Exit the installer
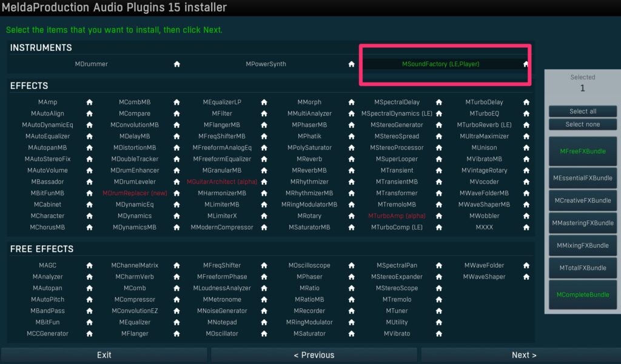This screenshot has height=364, width=621. click(104, 355)
